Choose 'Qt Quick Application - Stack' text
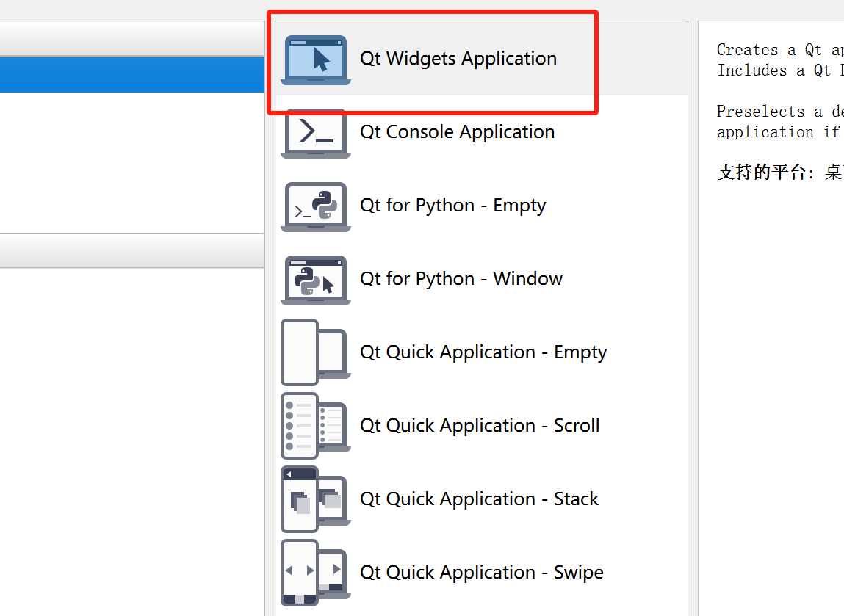Viewport: 844px width, 616px height. point(479,499)
